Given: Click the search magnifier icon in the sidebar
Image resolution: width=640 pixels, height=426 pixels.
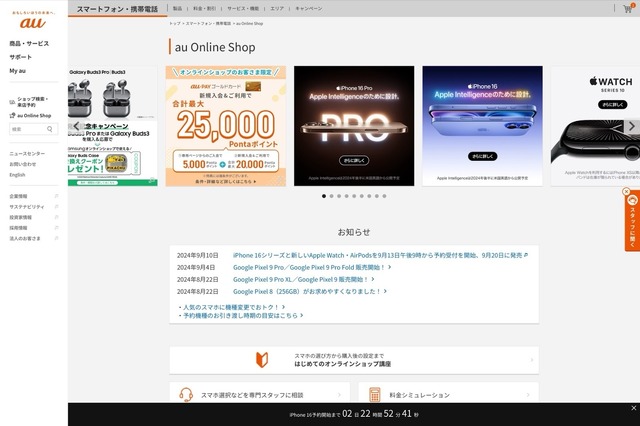Looking at the screenshot, I should click(x=50, y=129).
